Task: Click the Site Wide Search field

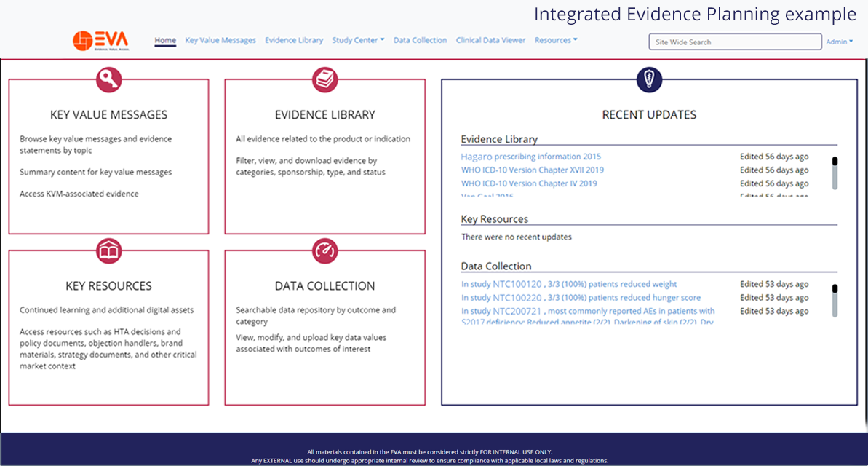Action: click(x=735, y=42)
